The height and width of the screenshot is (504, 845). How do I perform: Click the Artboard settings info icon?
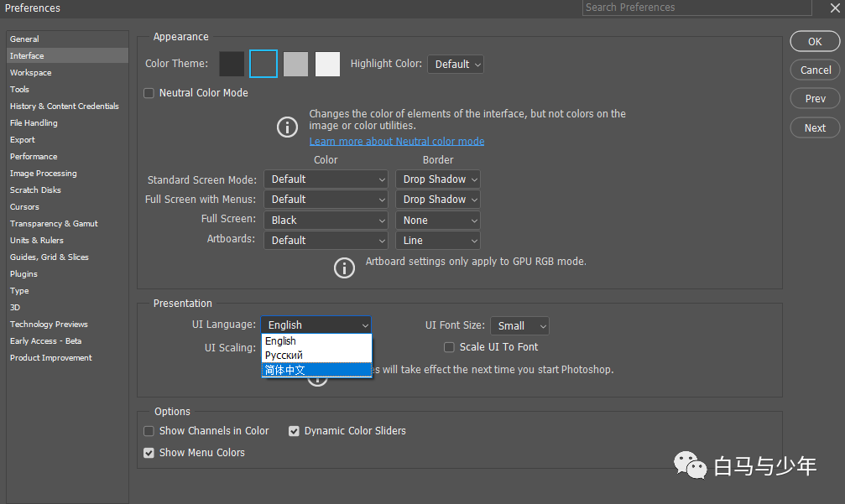point(344,268)
